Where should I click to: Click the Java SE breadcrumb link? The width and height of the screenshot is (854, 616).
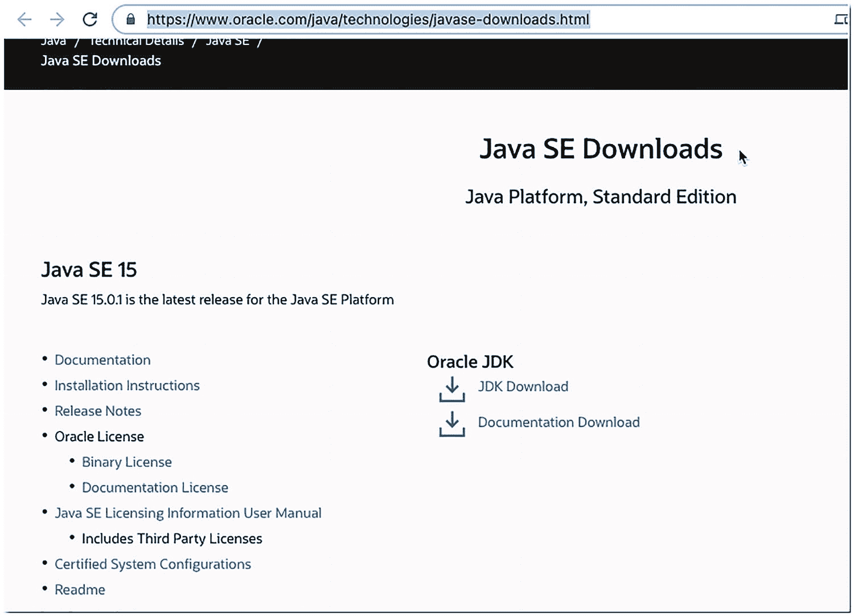(227, 42)
